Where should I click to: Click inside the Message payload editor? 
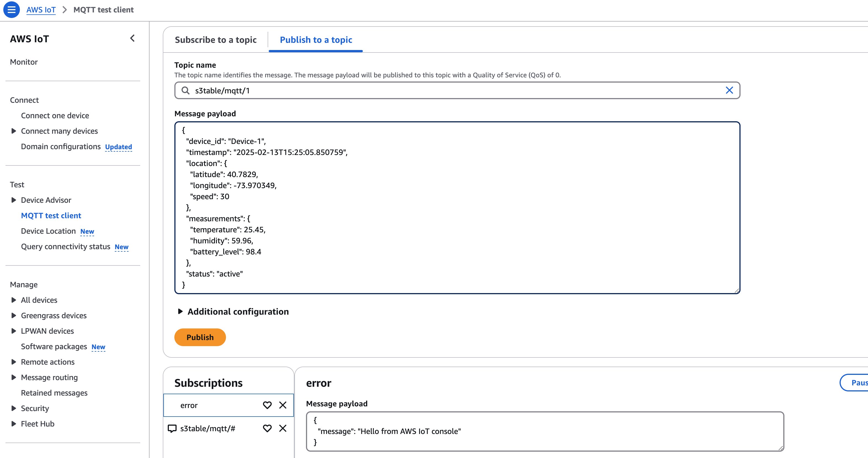(x=457, y=207)
